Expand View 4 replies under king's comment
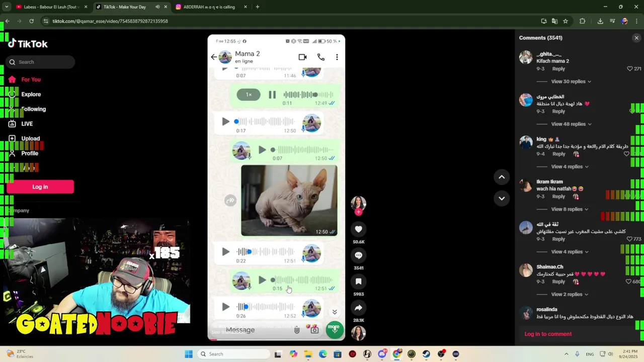644x362 pixels. click(x=570, y=166)
